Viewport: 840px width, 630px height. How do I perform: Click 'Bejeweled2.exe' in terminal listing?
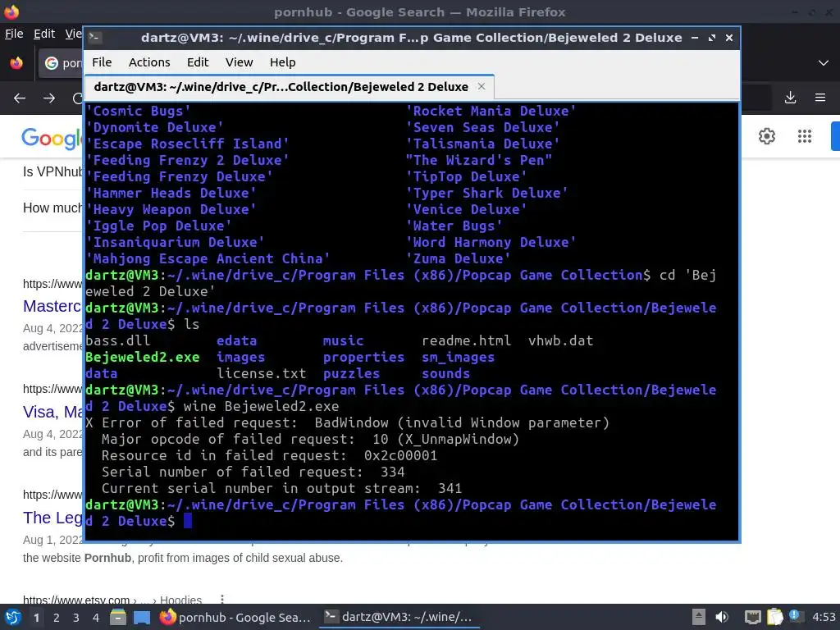(x=143, y=358)
